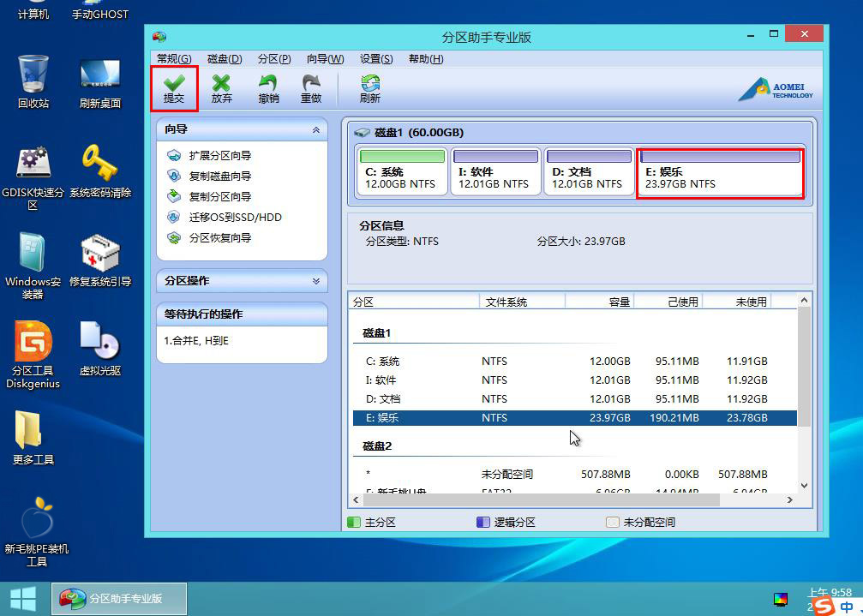Screen dimensions: 863x616
Task: Select the C: 系统 partition block
Action: (402, 171)
